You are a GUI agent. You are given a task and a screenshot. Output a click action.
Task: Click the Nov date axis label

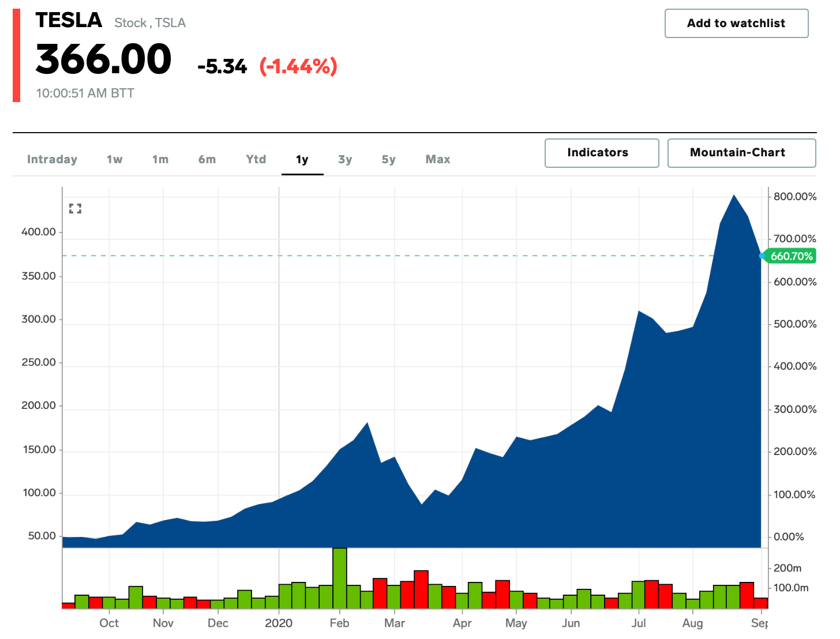tap(163, 623)
